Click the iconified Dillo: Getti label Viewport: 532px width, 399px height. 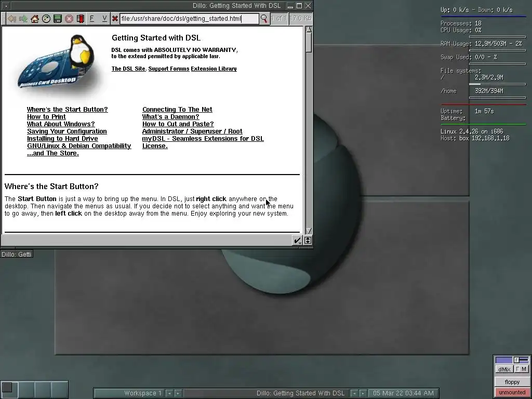click(17, 254)
